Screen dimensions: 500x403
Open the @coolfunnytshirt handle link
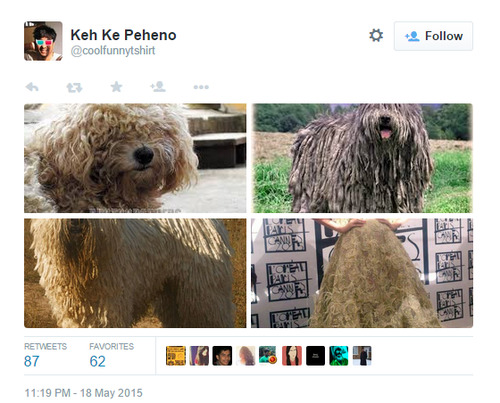tap(113, 51)
